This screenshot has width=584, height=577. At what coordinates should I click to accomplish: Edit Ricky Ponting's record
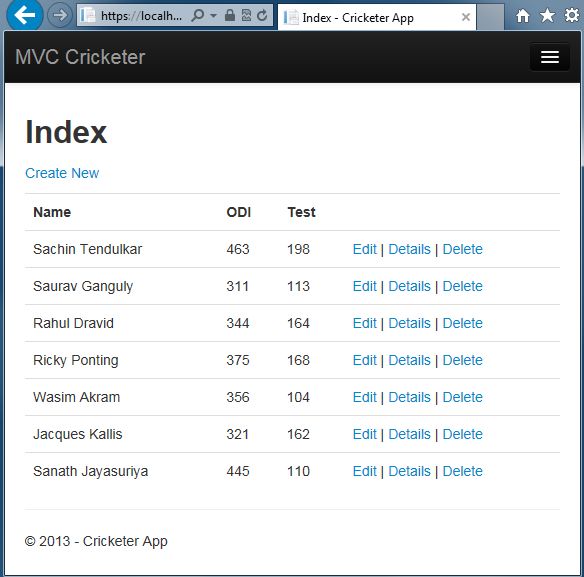coord(365,360)
